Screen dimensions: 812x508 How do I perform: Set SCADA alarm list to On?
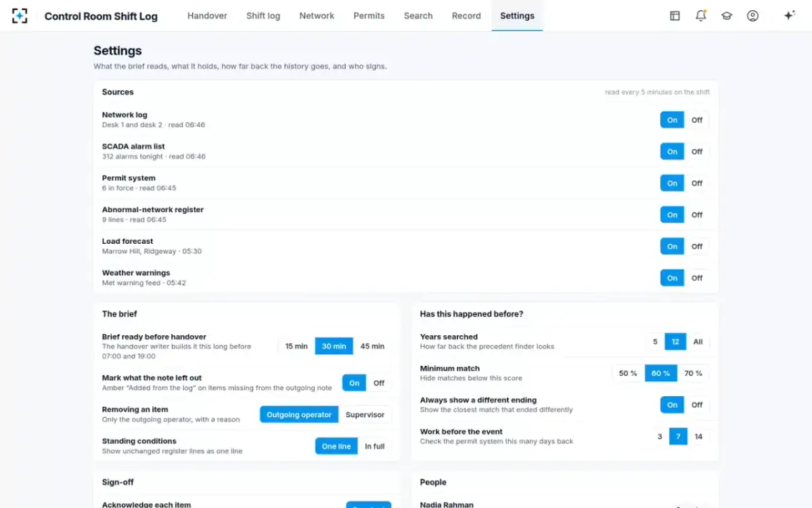[672, 152]
